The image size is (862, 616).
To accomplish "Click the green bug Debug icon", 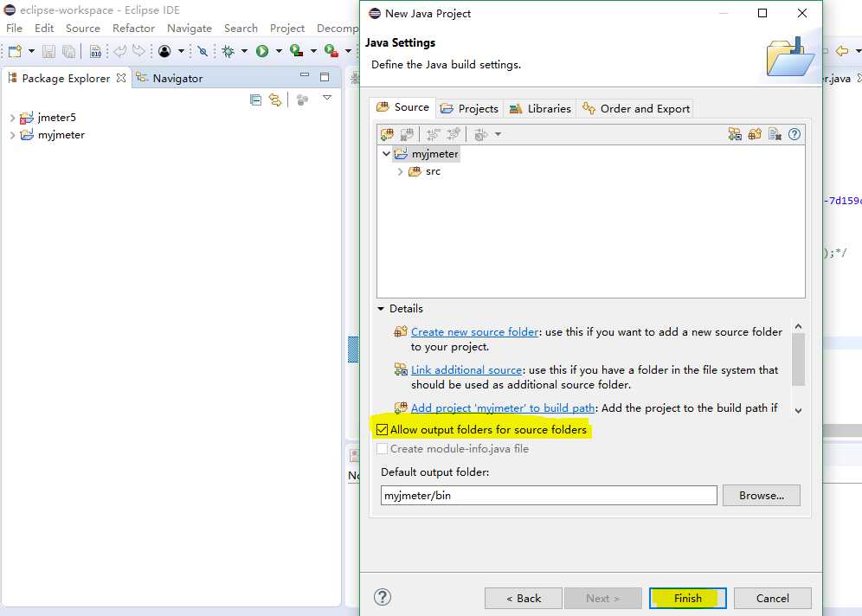I will [x=228, y=51].
